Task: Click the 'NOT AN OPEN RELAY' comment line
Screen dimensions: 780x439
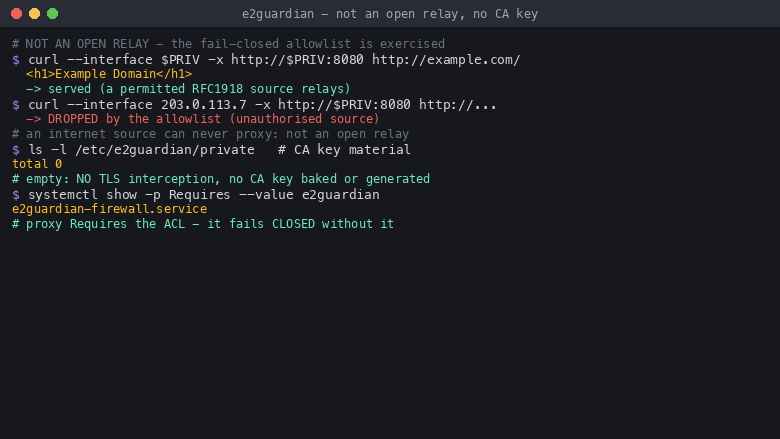Action: [x=228, y=44]
